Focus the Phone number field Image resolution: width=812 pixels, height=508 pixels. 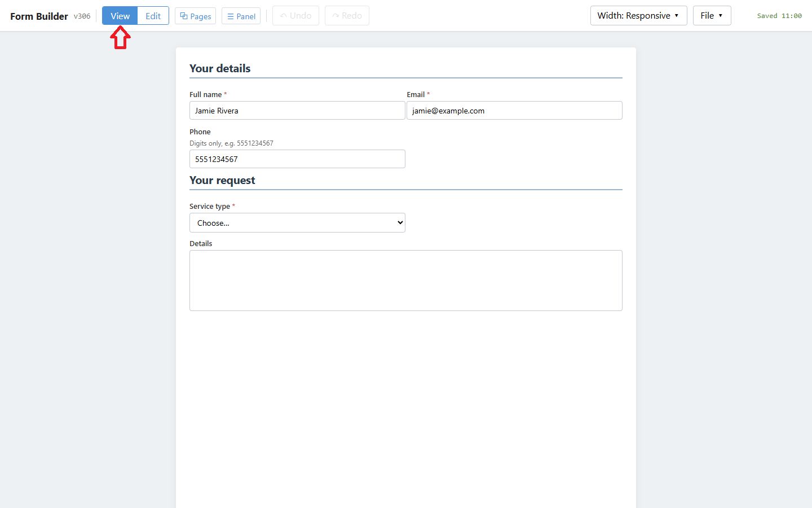coord(297,159)
